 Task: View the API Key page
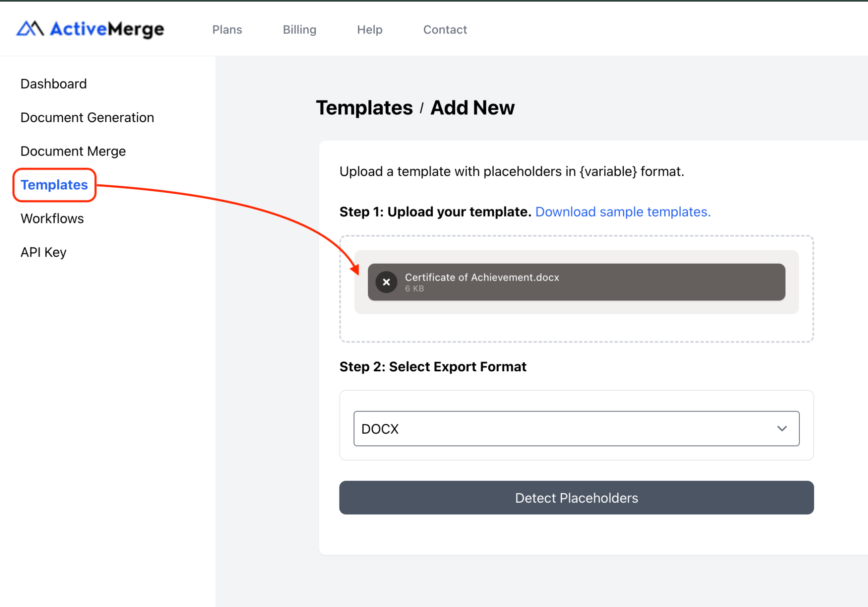pos(43,252)
